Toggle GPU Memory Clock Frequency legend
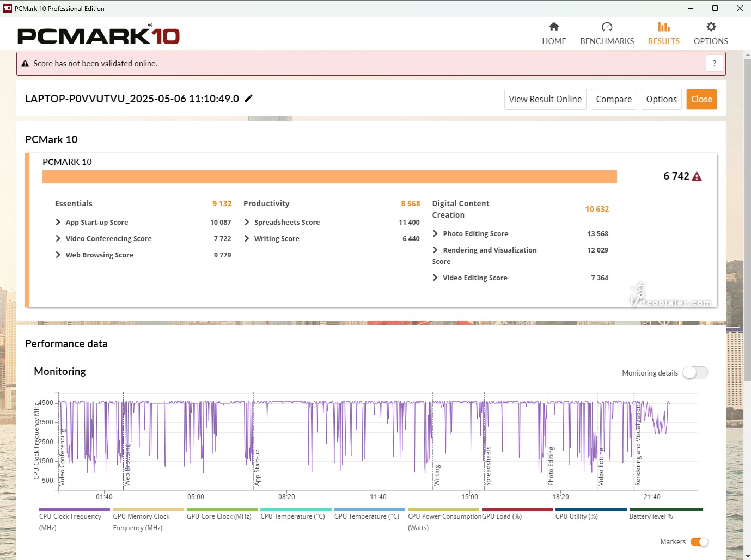 tap(148, 520)
